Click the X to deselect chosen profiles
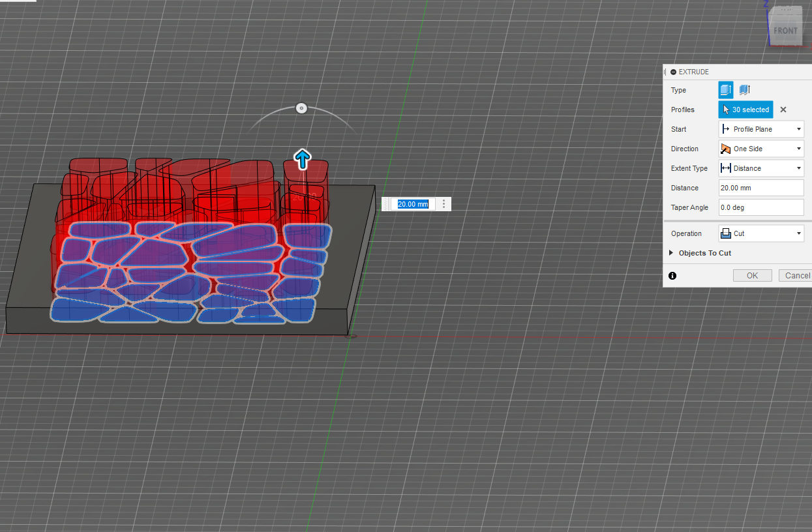The height and width of the screenshot is (532, 812). pyautogui.click(x=783, y=110)
